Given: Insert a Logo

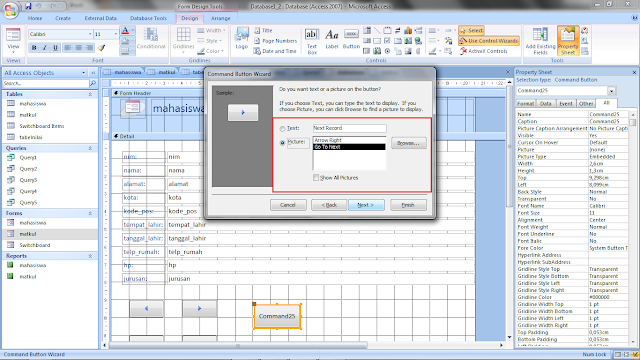Looking at the screenshot, I should tap(242, 39).
